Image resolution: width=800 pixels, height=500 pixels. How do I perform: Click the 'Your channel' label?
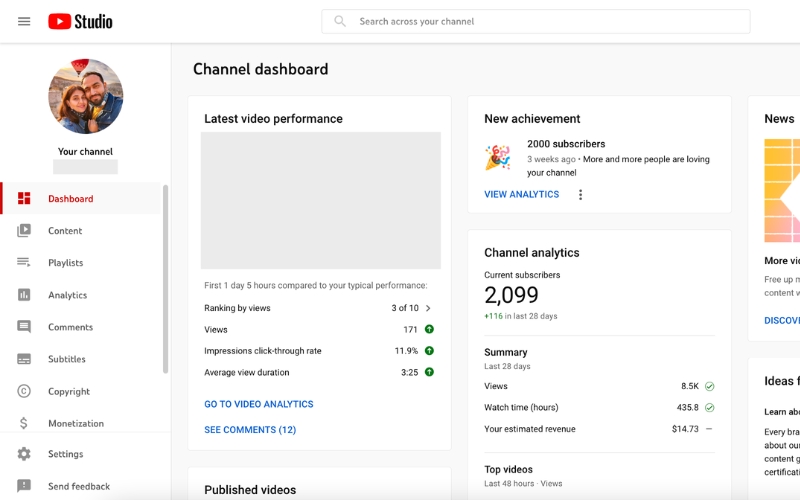(x=85, y=152)
